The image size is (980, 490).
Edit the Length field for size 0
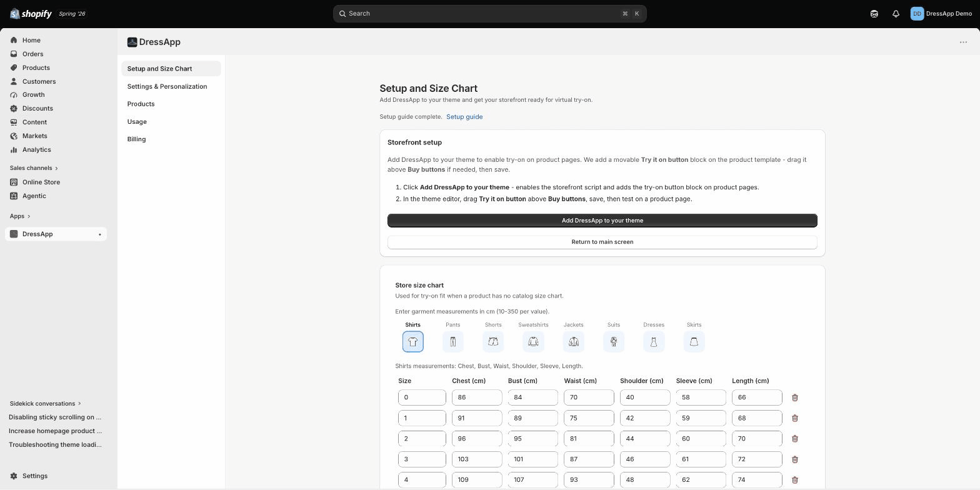click(757, 397)
